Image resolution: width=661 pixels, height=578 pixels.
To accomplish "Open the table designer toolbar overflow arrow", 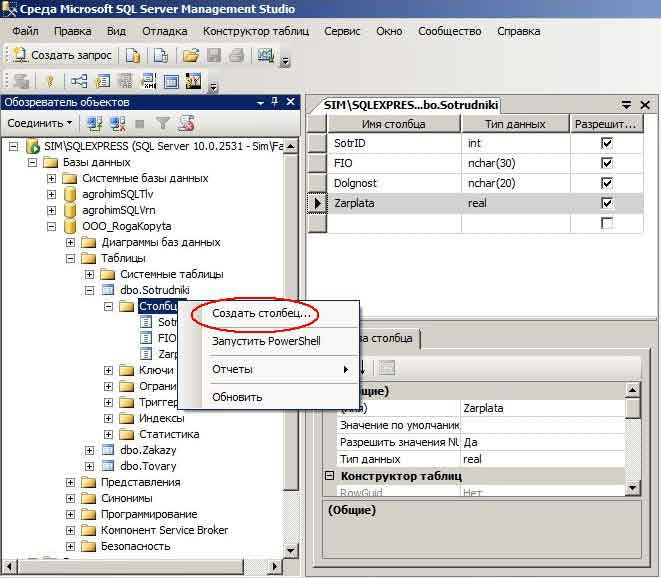I will coord(213,86).
